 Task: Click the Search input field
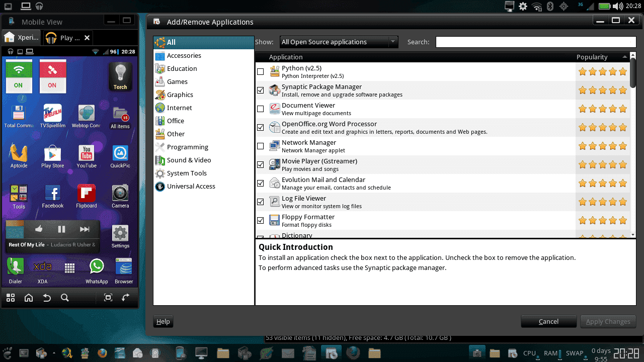[x=536, y=42]
